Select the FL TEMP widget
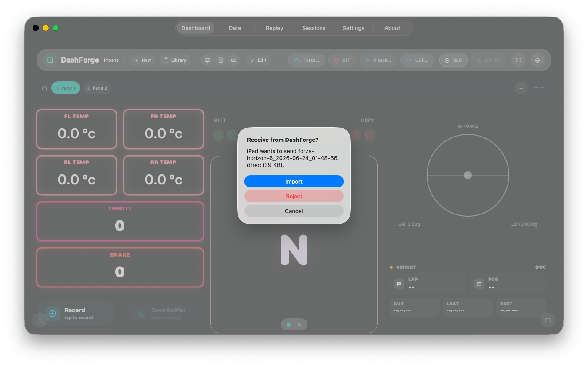The image size is (588, 367). coord(77,129)
